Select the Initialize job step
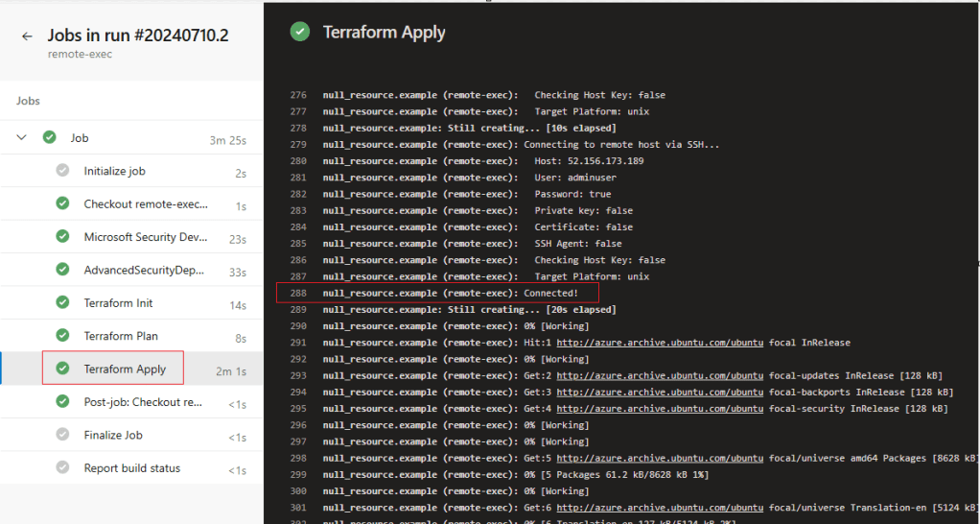The height and width of the screenshot is (524, 980). (128, 171)
